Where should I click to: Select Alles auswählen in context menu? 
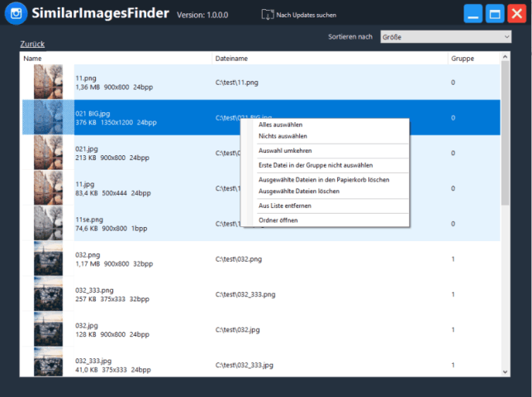tap(280, 125)
